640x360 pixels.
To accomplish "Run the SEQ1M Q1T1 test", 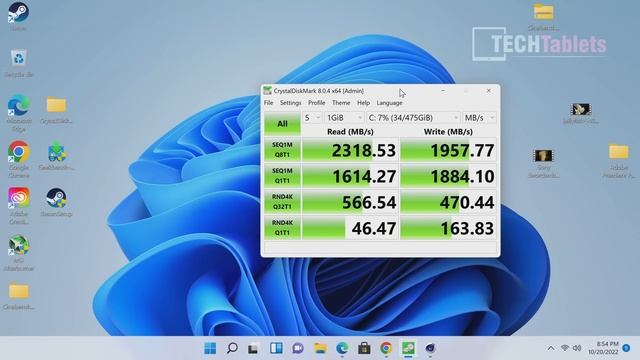I will (282, 176).
